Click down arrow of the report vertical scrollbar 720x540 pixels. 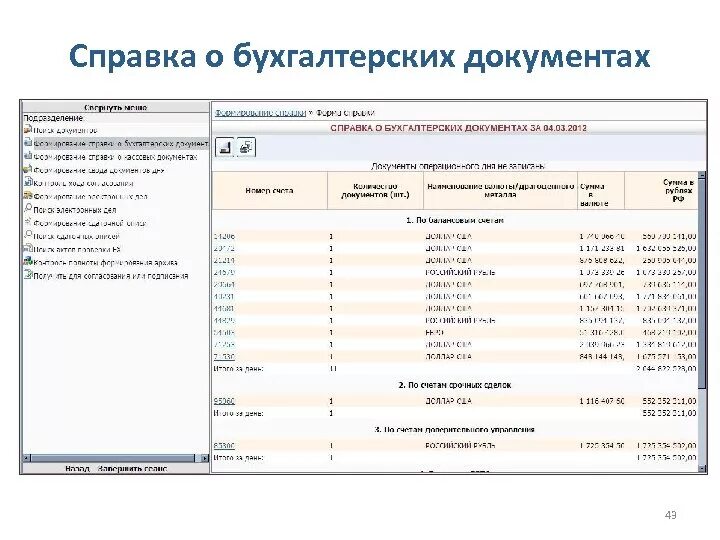coord(702,468)
